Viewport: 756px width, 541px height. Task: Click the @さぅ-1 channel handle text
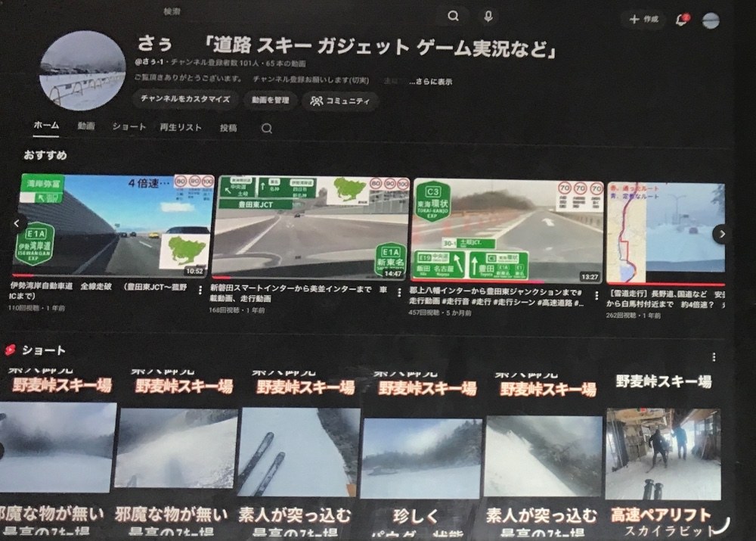point(150,63)
